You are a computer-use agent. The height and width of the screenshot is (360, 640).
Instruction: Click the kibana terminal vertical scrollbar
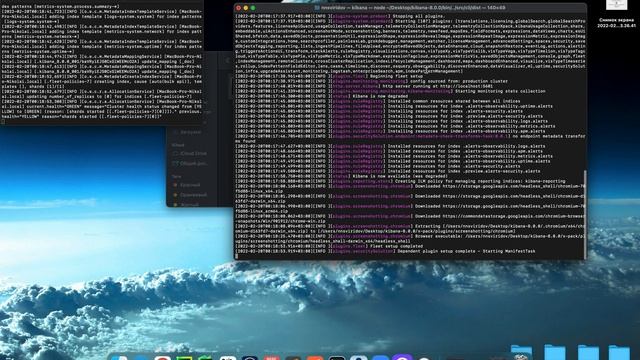pyautogui.click(x=584, y=214)
